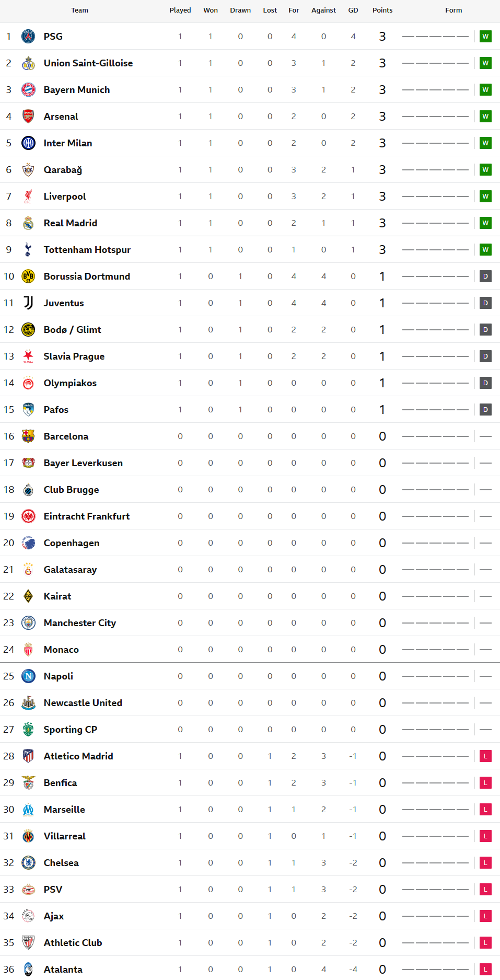The height and width of the screenshot is (980, 500).
Task: Click the PSG club crest icon
Action: [x=28, y=37]
